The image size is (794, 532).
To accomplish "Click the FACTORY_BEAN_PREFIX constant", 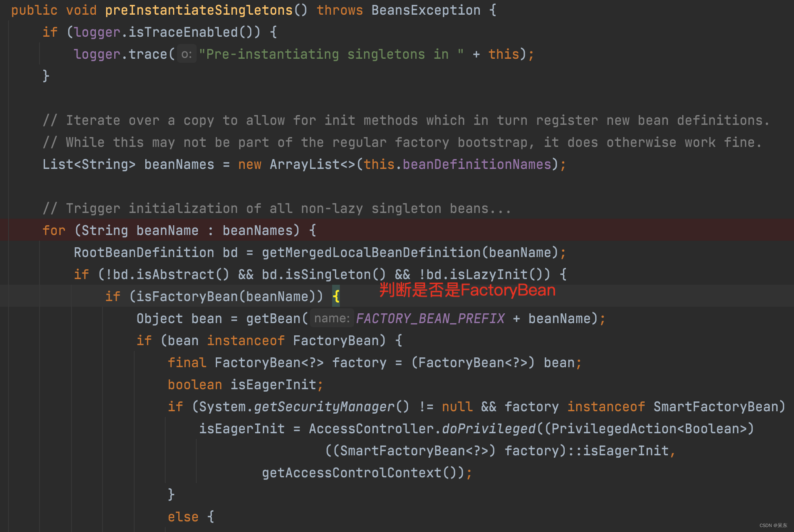I will point(430,319).
